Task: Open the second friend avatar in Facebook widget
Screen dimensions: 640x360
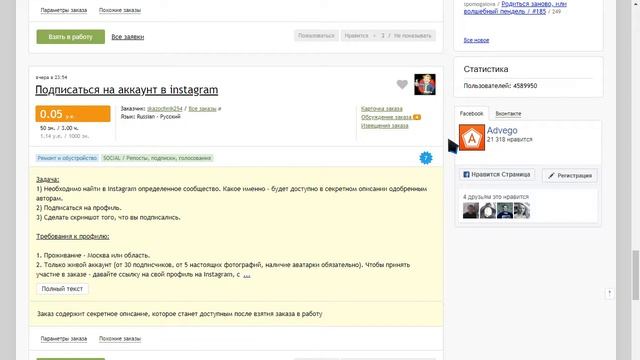Action: 488,211
